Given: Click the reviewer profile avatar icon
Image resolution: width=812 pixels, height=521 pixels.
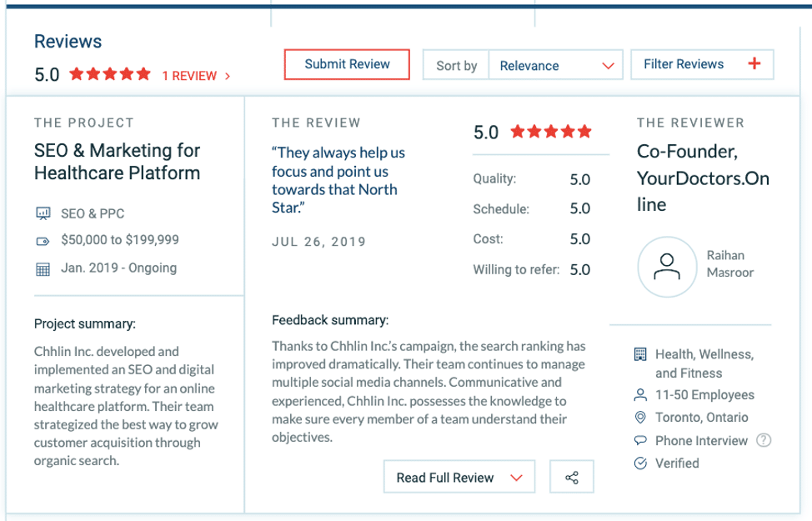Looking at the screenshot, I should (666, 267).
